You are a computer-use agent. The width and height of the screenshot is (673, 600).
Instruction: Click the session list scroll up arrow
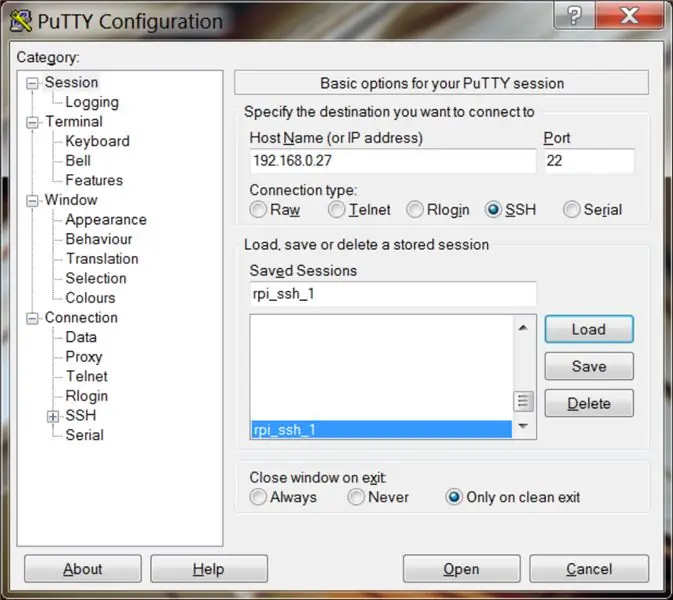(x=523, y=328)
